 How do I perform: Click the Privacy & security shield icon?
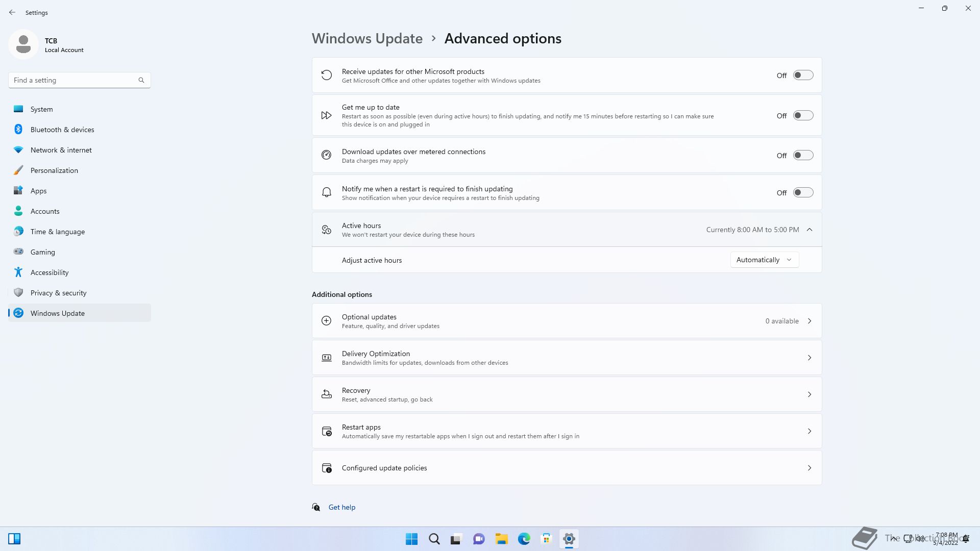[18, 292]
